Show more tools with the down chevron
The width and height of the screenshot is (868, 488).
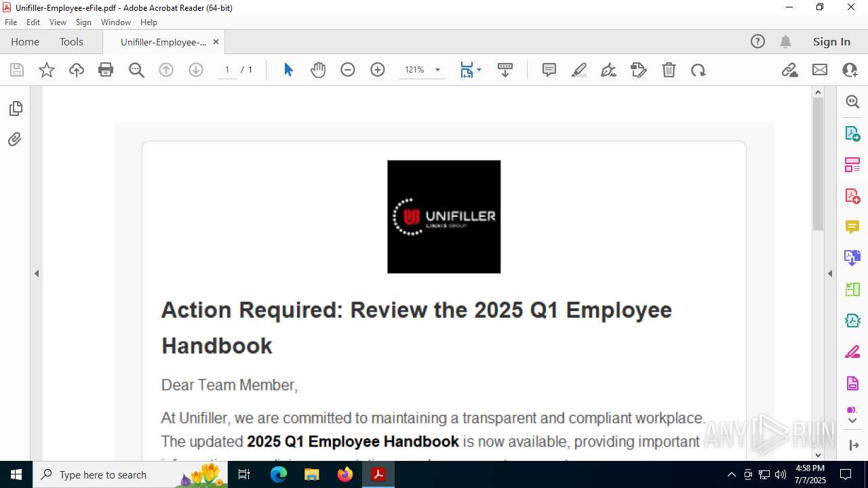[x=852, y=421]
